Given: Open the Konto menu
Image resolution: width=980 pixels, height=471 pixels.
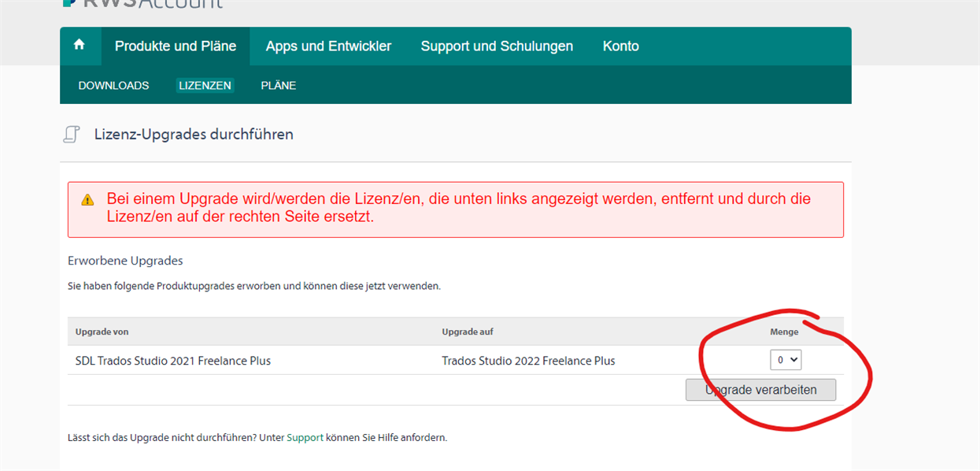Looking at the screenshot, I should (x=621, y=46).
